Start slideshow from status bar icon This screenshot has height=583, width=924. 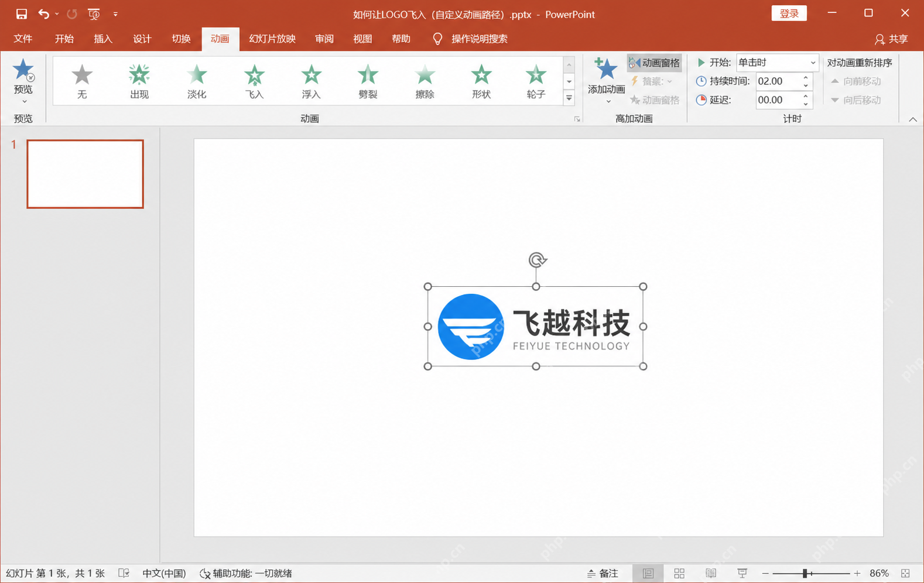click(742, 574)
